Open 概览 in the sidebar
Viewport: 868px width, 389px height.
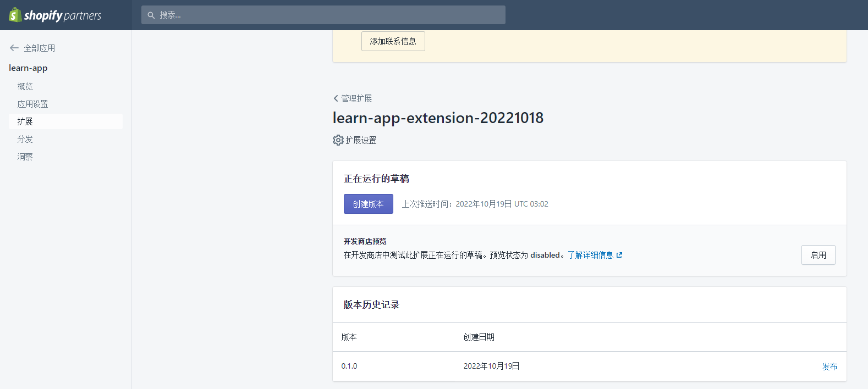point(25,86)
